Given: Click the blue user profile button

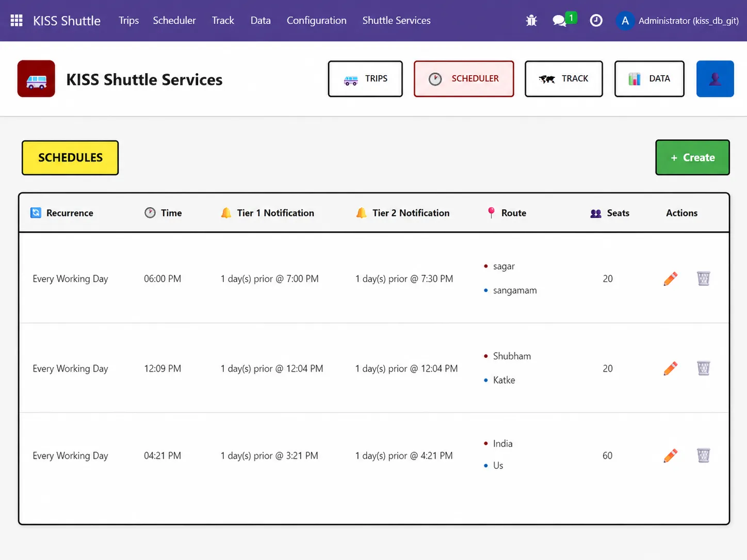Looking at the screenshot, I should pyautogui.click(x=715, y=79).
